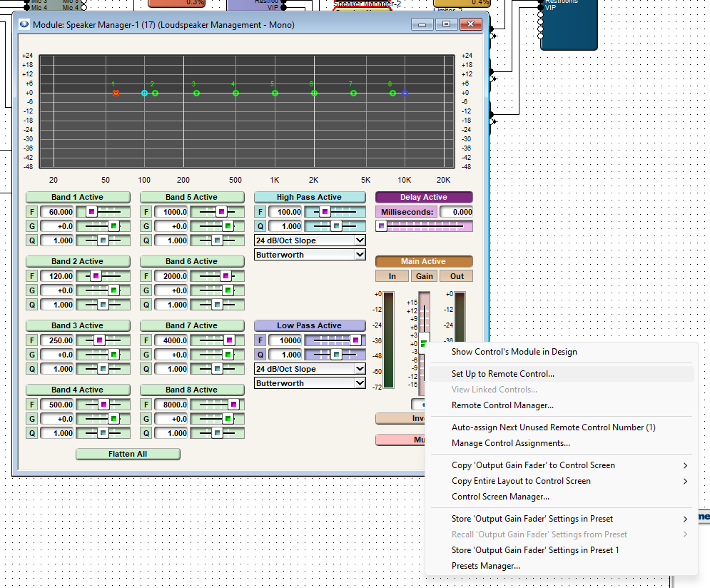Open the low pass Butterworth filter type dropdown

(x=310, y=383)
